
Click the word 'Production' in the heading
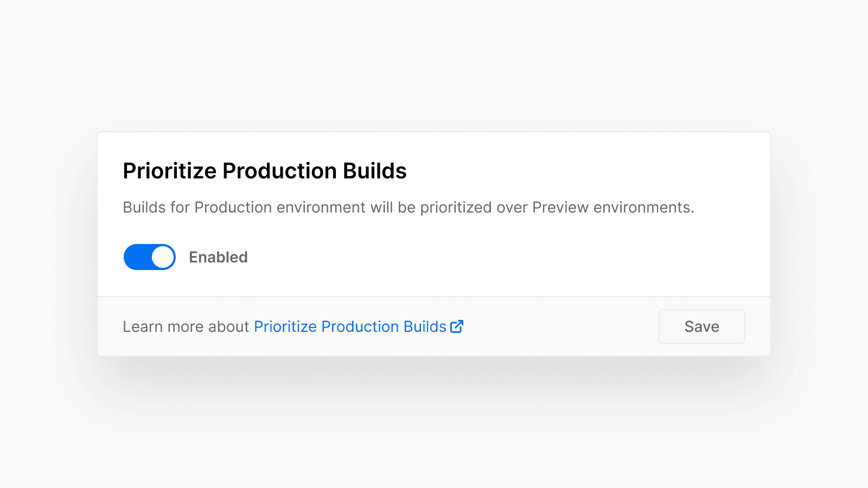click(279, 171)
